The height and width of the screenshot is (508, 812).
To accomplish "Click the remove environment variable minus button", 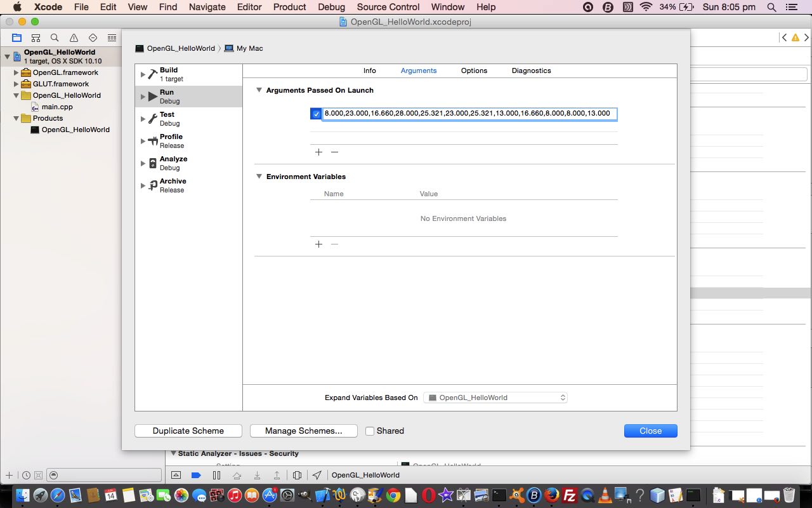I will tap(334, 244).
